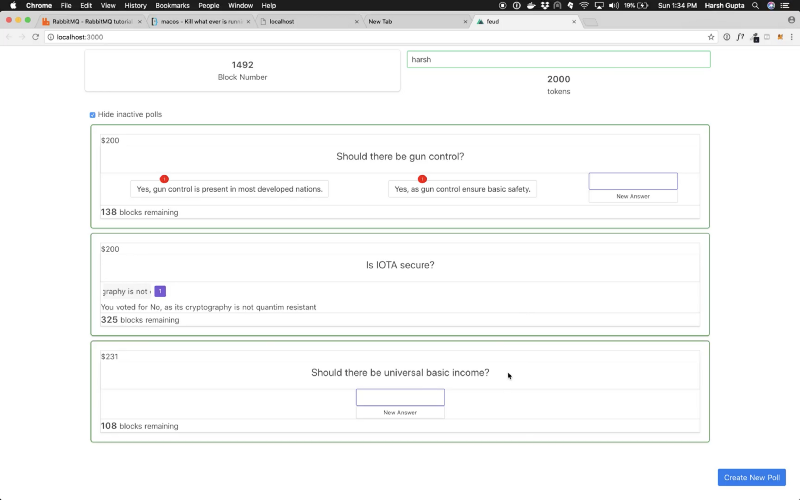Open the MetaMask fox extension icon
Screen dimensions: 800x500
(x=780, y=37)
